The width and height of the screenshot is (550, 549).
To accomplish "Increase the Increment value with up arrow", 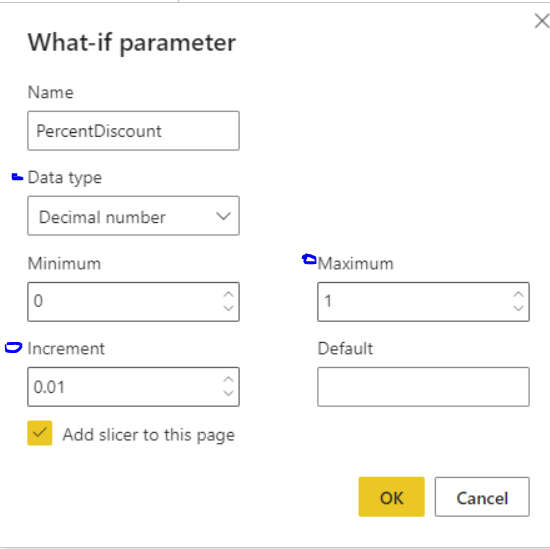I will (228, 380).
